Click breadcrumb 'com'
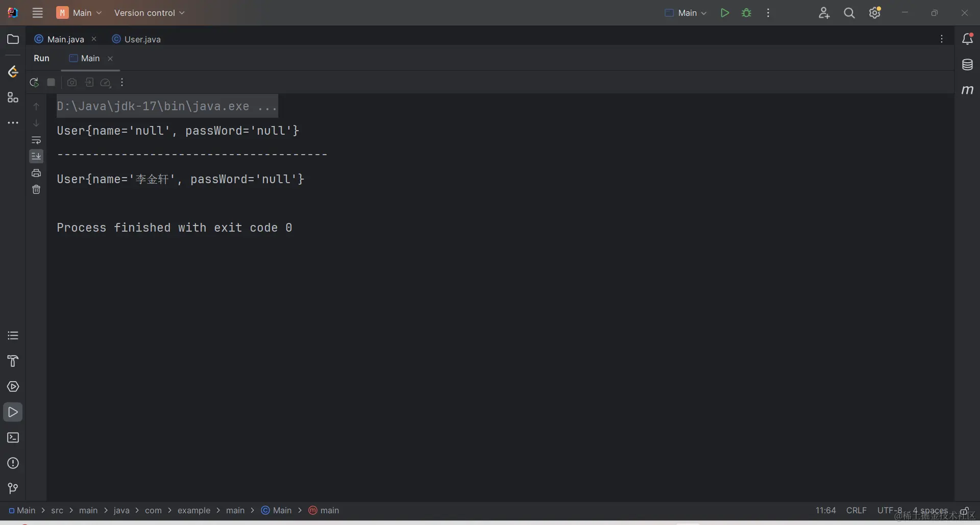 point(153,511)
